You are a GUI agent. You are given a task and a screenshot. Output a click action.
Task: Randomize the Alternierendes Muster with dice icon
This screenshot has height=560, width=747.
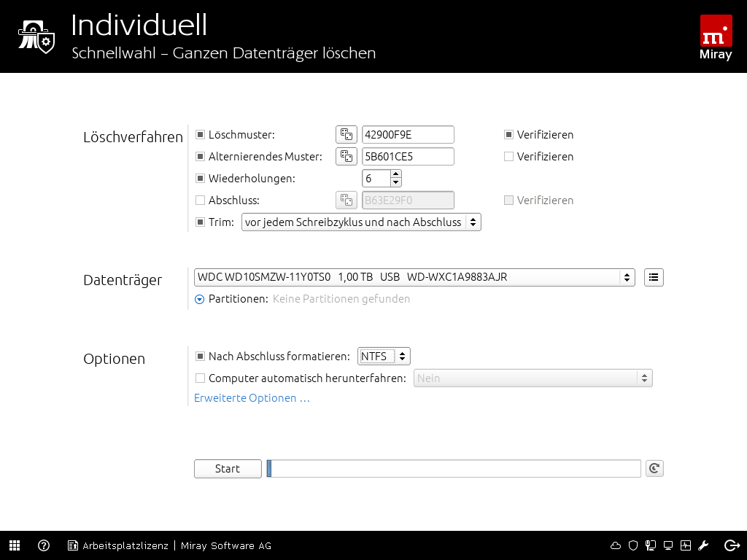click(x=347, y=157)
